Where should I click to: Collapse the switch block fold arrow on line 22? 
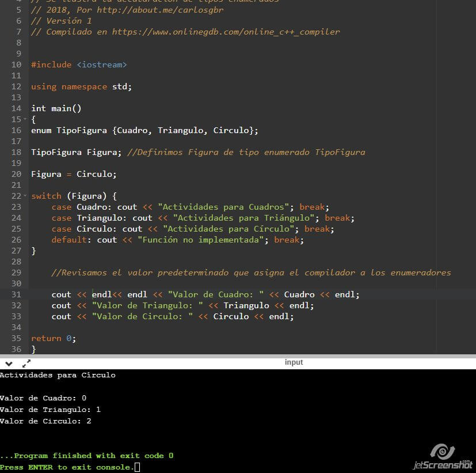[x=25, y=196]
